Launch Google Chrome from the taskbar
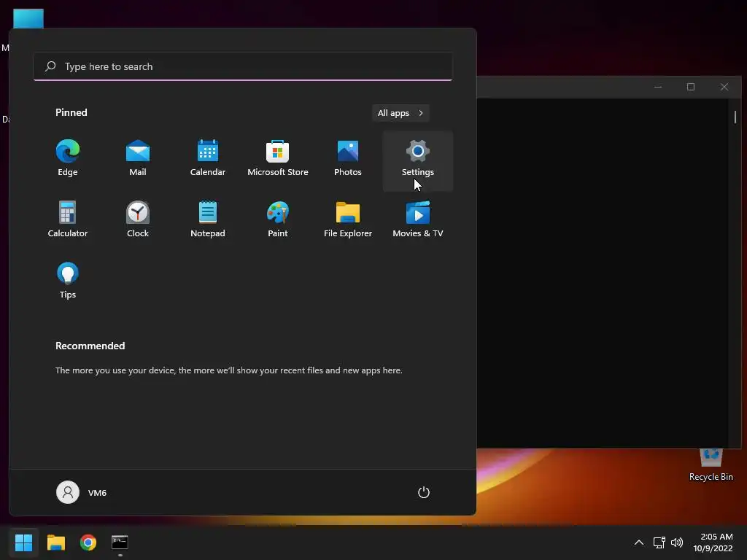Screen dimensions: 747x560 [88, 542]
